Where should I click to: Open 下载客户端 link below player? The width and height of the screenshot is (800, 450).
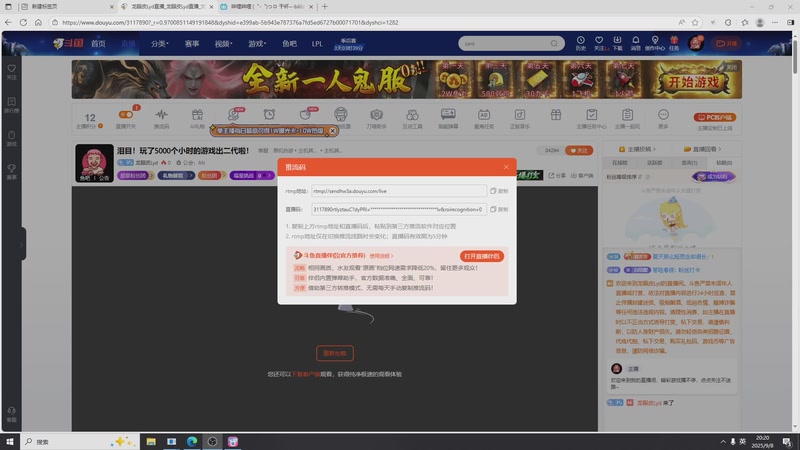click(305, 374)
